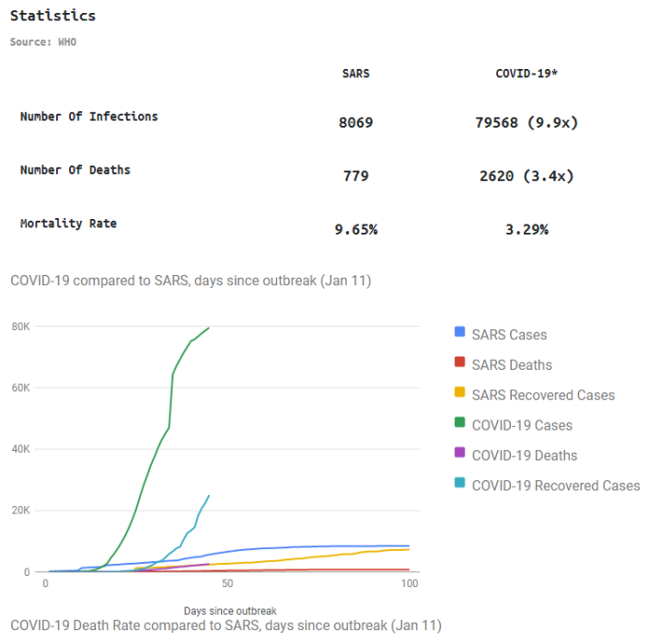Select the COVID-19 Deaths legend label
Image resolution: width=649 pixels, height=644 pixels.
tap(525, 455)
